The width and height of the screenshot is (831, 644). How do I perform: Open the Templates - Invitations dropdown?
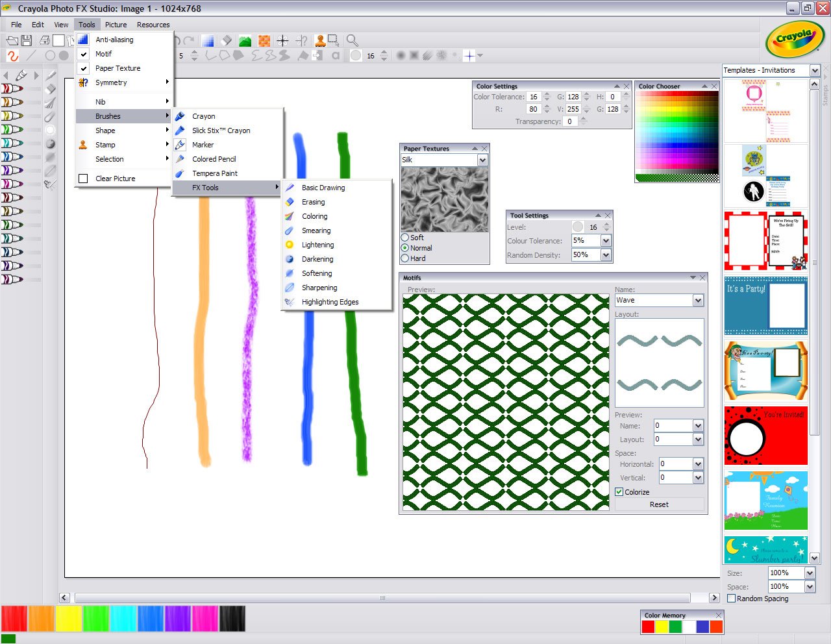pos(815,70)
